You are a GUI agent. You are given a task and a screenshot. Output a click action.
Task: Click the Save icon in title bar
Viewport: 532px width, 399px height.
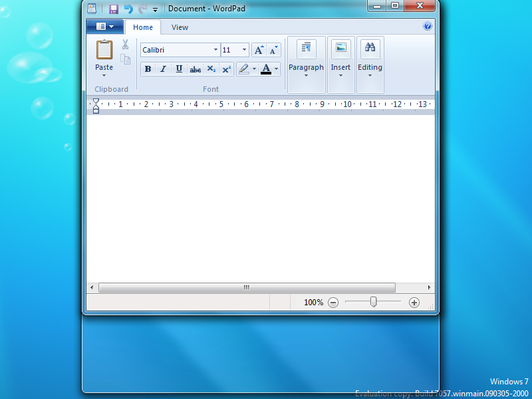[113, 9]
